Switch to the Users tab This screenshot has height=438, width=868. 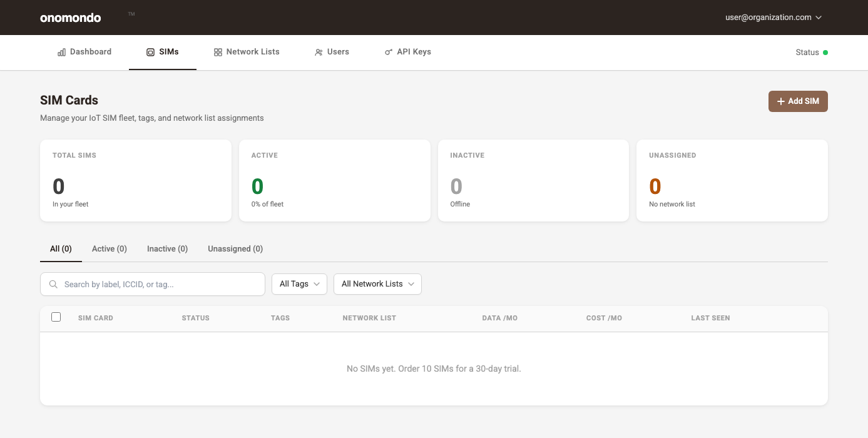tap(332, 52)
